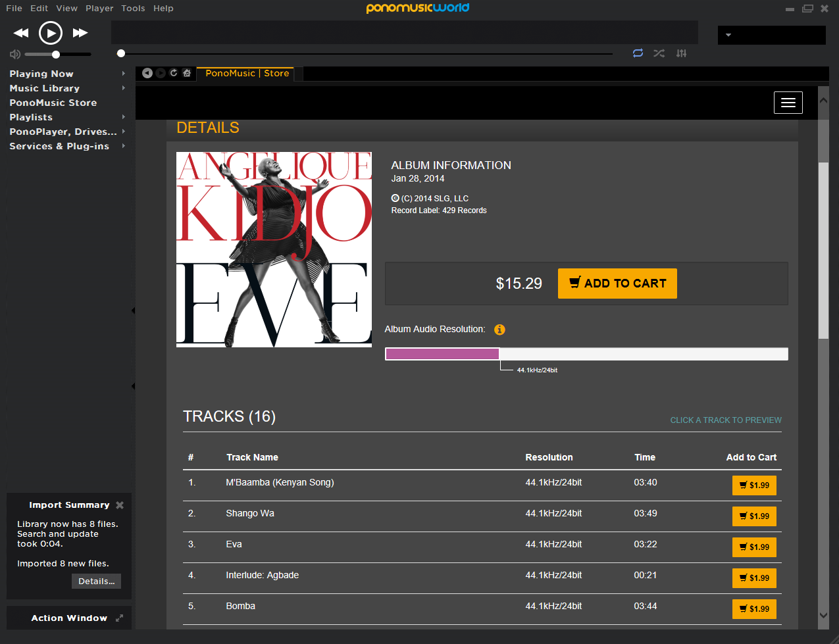Open Music Library in sidebar

(44, 88)
